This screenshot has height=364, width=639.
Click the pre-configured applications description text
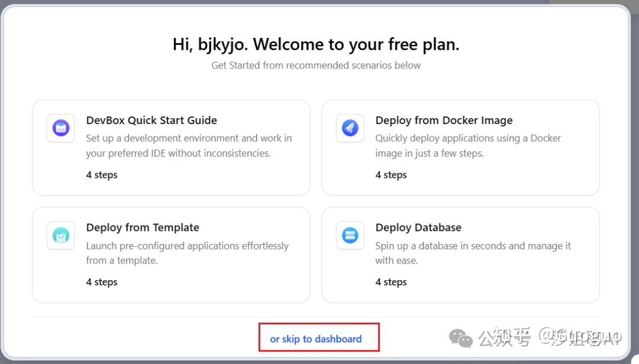click(x=187, y=253)
